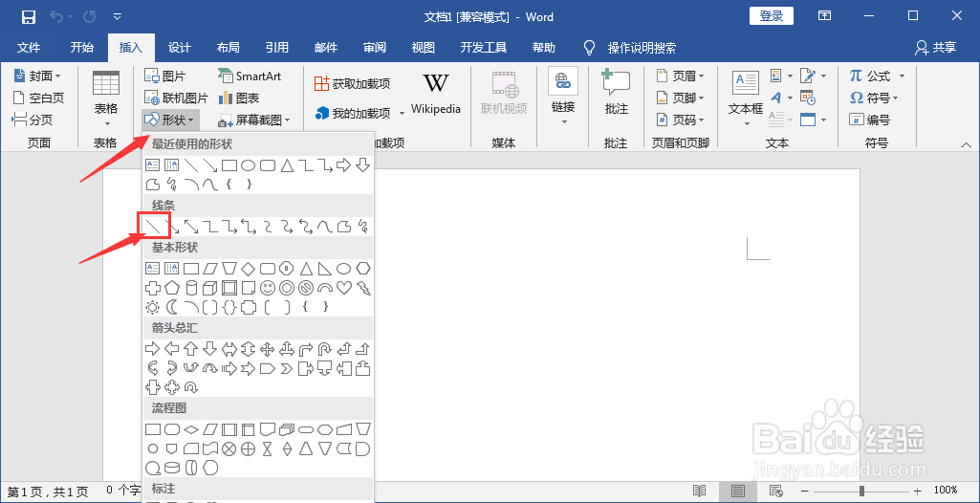Go to the 布局 layout tab
The image size is (980, 503).
[x=229, y=48]
